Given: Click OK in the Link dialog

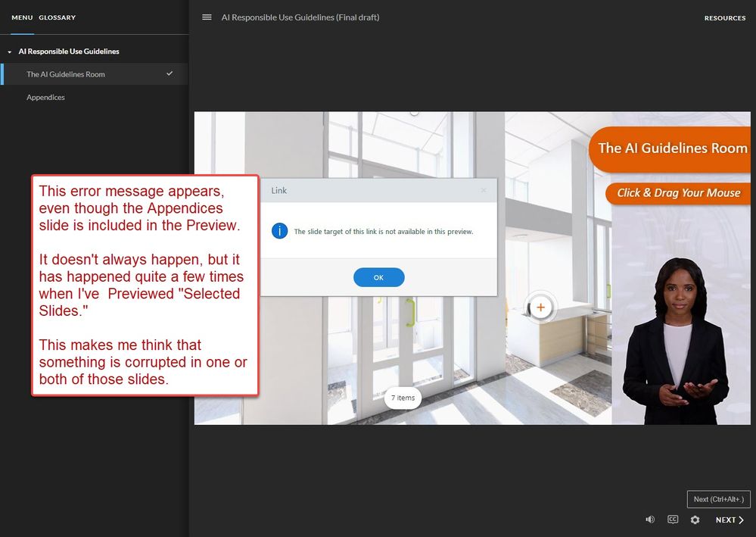Looking at the screenshot, I should (x=378, y=277).
